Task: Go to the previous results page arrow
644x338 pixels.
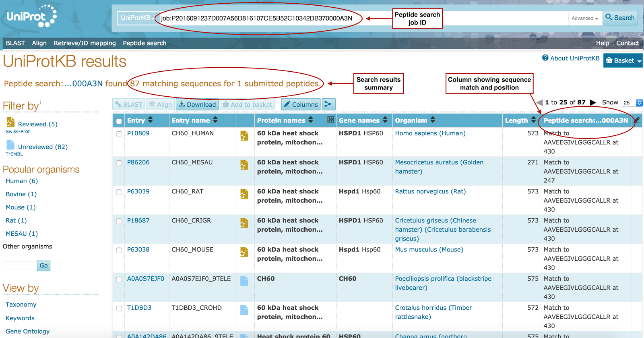Action: 539,102
